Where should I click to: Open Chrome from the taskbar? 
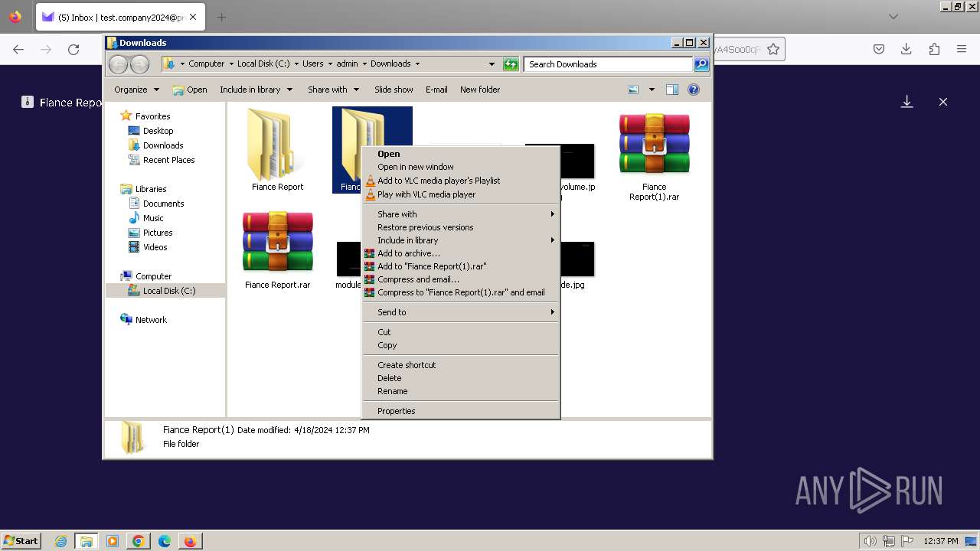(x=139, y=541)
